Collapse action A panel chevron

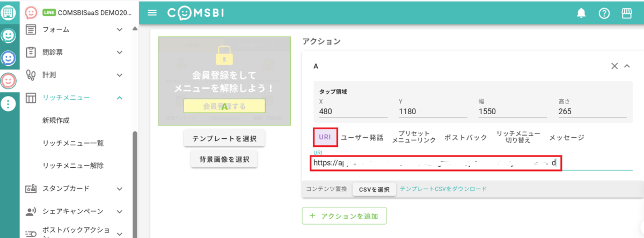click(x=627, y=66)
